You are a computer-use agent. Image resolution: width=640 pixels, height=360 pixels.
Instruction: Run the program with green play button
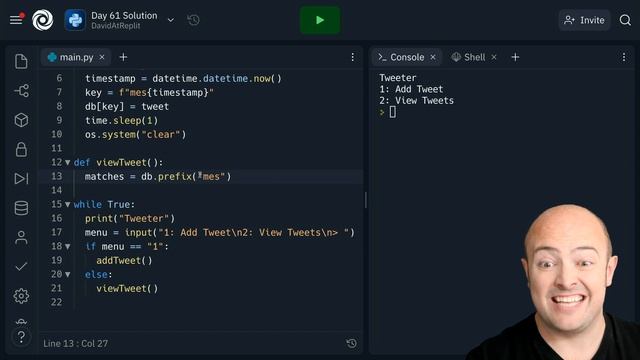[320, 20]
